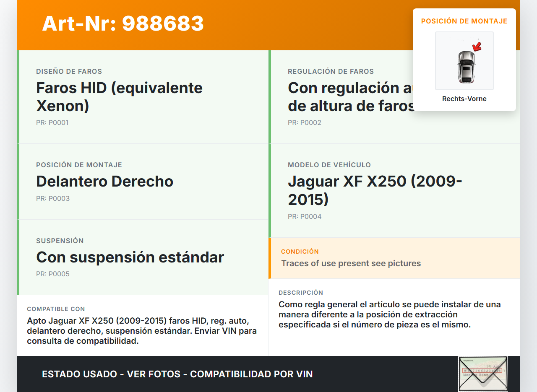The height and width of the screenshot is (392, 537).
Task: Click the red arrow on the car diagram
Action: 477,46
